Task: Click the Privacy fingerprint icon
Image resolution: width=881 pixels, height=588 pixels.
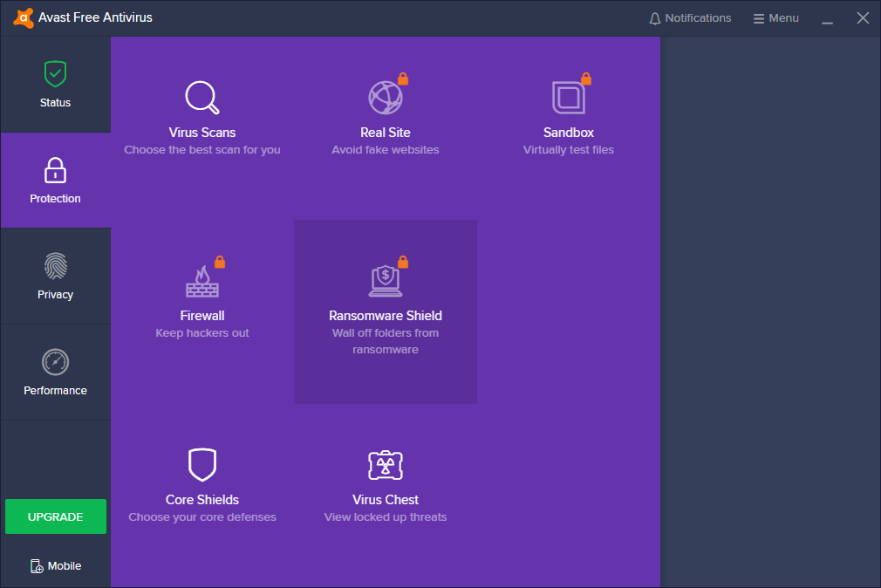Action: [x=55, y=266]
